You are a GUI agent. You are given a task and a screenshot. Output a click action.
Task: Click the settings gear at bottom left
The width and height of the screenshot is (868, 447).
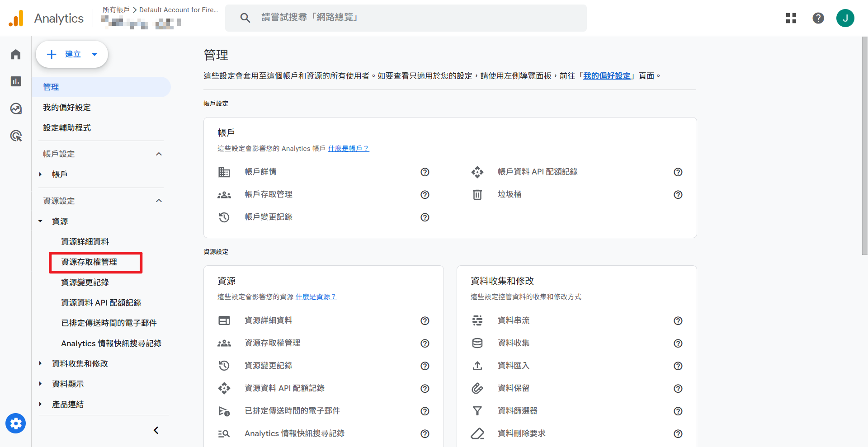point(15,423)
